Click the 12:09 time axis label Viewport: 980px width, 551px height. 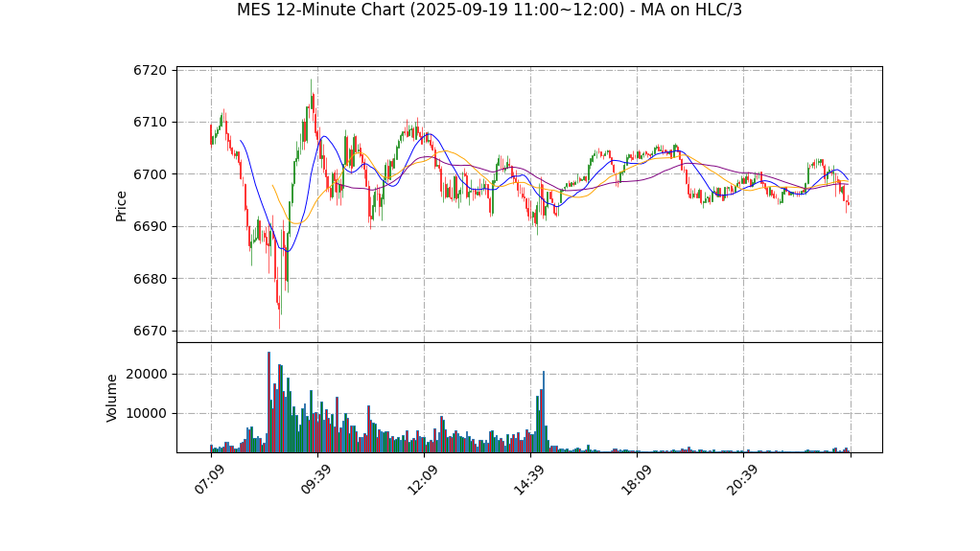423,480
